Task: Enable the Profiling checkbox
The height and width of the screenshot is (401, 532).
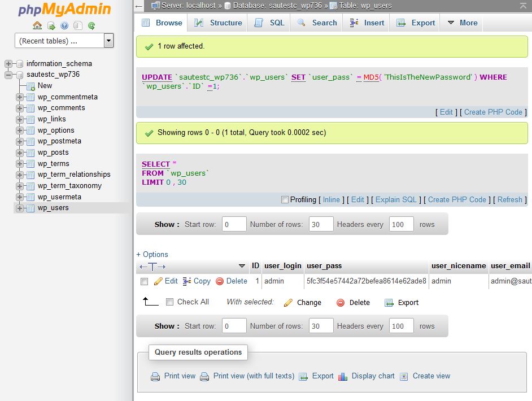Action: [285, 199]
